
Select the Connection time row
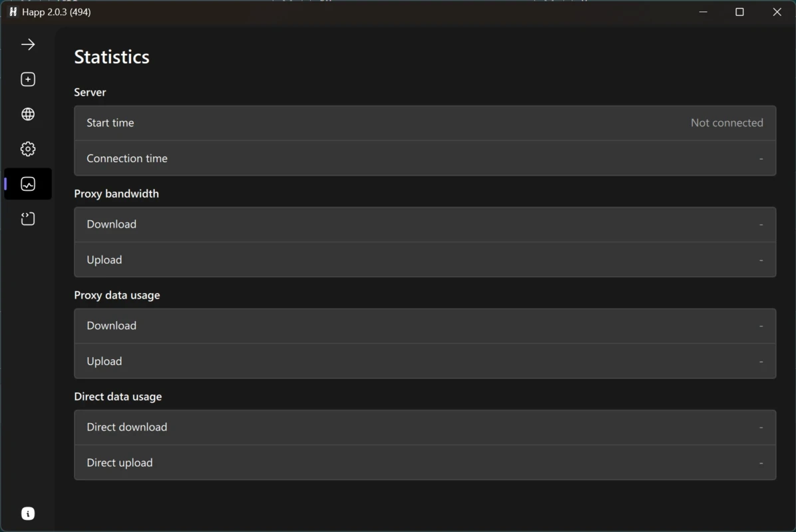(425, 158)
